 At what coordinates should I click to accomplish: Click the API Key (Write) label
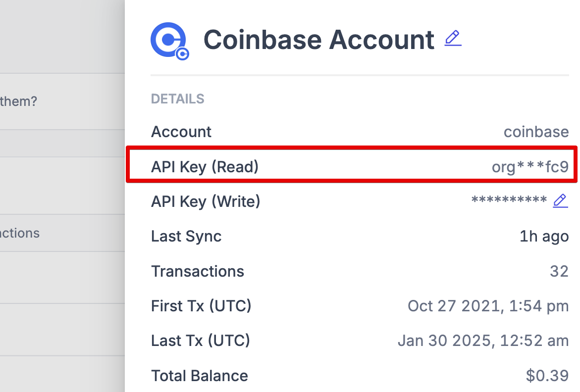(x=206, y=201)
